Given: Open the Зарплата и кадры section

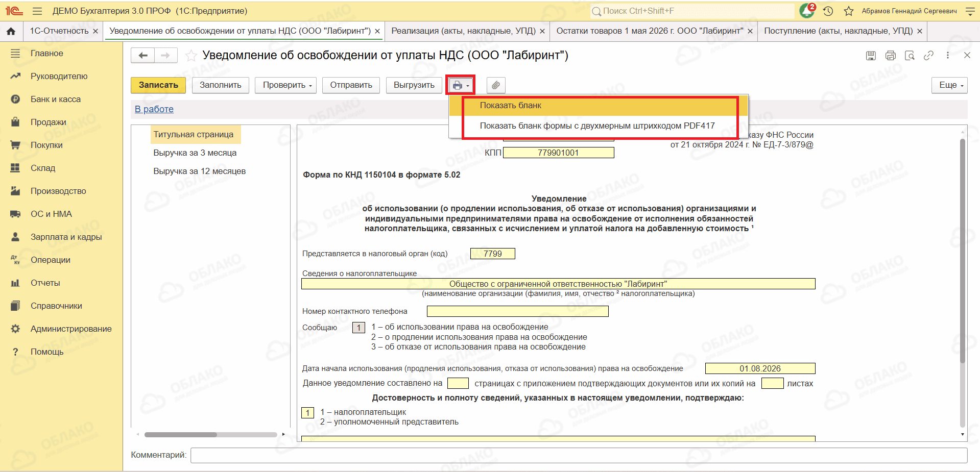Looking at the screenshot, I should pyautogui.click(x=66, y=237).
